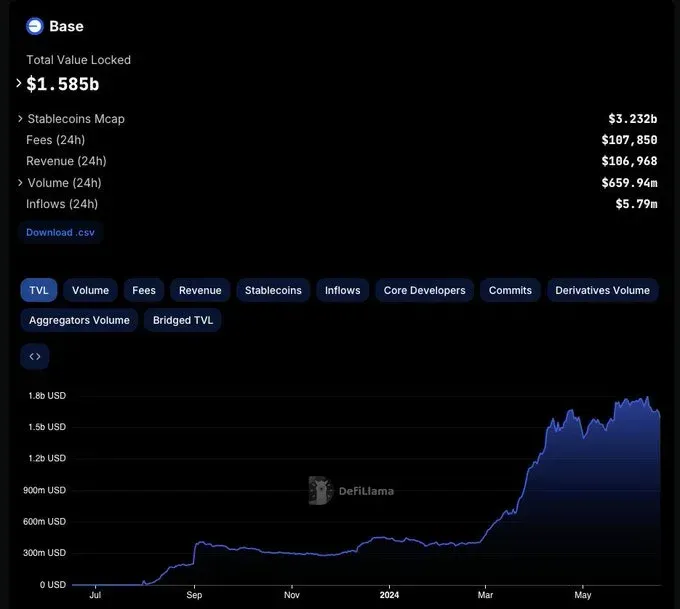Image resolution: width=680 pixels, height=609 pixels.
Task: Click the Base chain logo icon
Action: point(35,26)
